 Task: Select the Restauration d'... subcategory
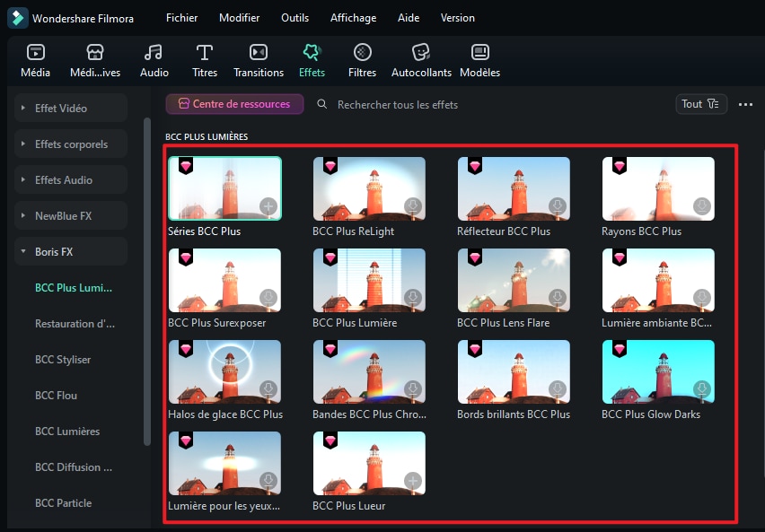point(75,324)
